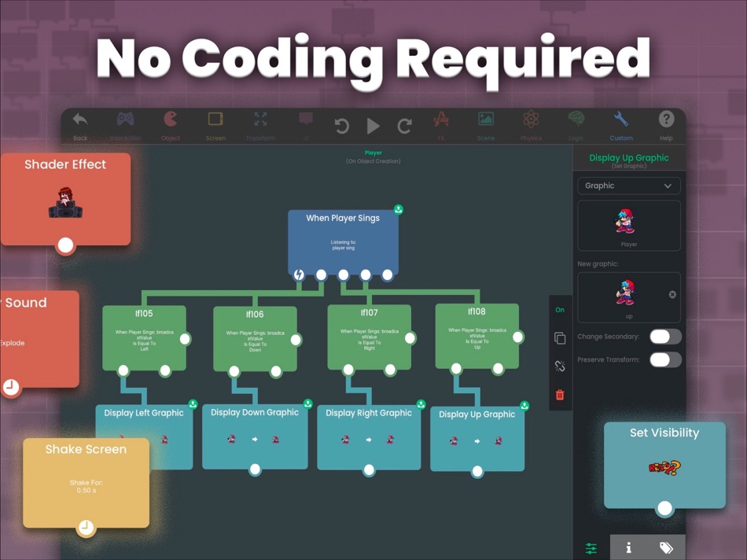This screenshot has height=560, width=747.
Task: Select the If105 condition node
Action: click(144, 337)
